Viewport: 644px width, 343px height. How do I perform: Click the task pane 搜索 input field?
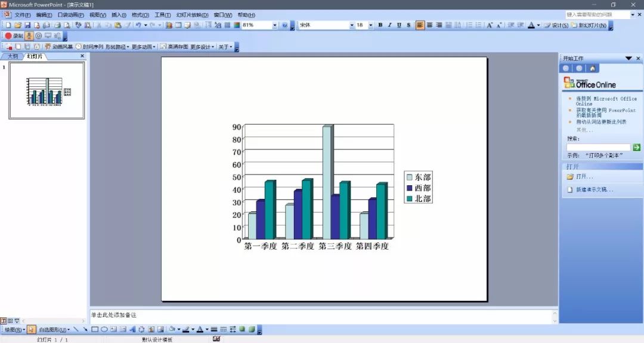coord(599,147)
